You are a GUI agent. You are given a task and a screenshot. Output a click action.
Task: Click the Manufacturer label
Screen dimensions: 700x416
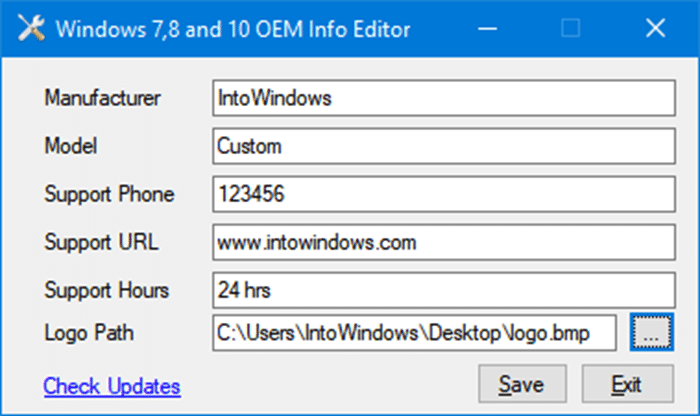pos(103,98)
